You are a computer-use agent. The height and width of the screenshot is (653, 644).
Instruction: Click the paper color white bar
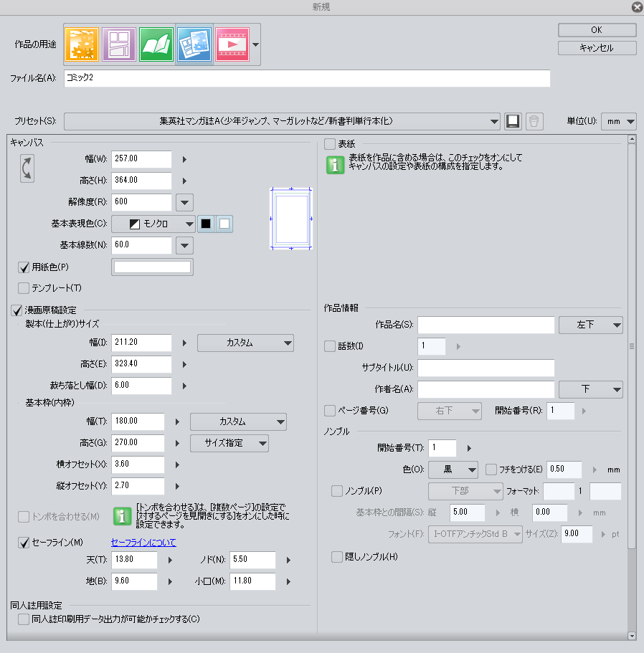tap(152, 267)
